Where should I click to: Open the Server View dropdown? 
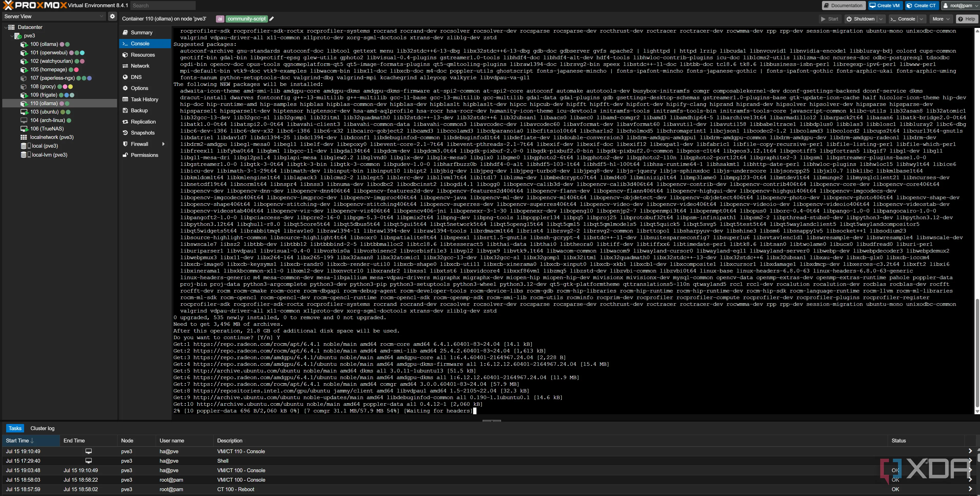pos(101,16)
